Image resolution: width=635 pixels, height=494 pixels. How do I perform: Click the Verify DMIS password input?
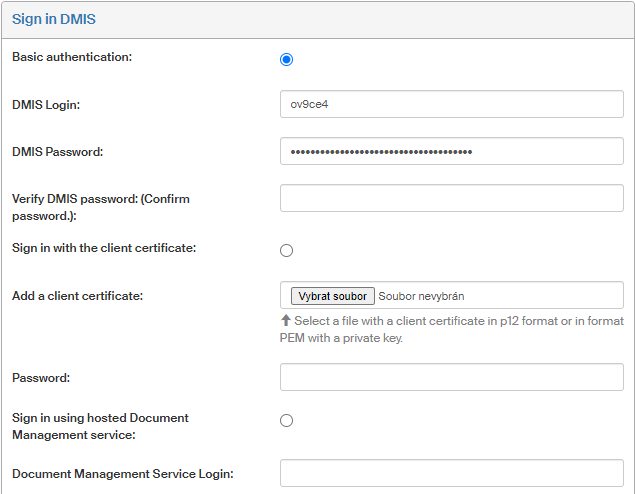point(452,198)
